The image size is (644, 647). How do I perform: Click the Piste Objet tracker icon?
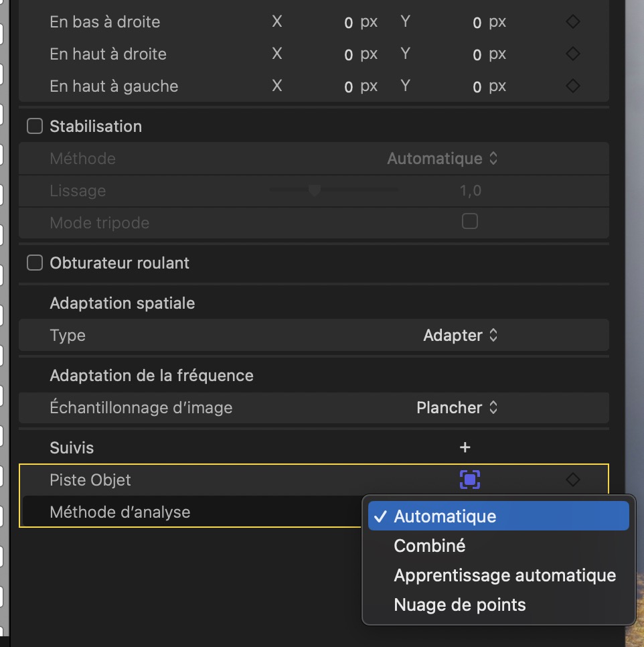470,480
